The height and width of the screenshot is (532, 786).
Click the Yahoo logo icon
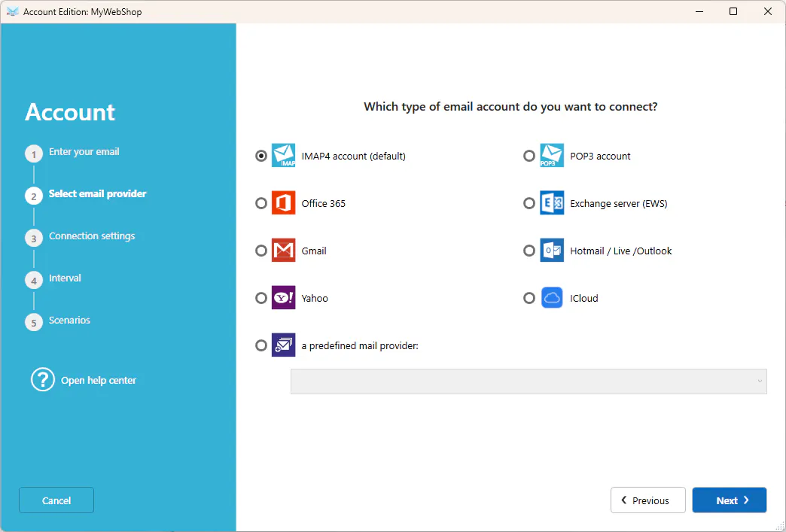click(283, 297)
